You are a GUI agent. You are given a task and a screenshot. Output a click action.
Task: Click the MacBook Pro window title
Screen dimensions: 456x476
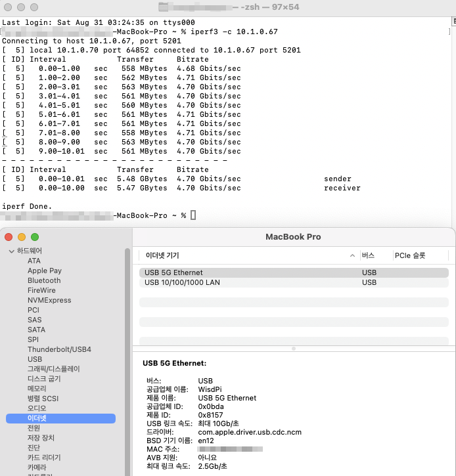tap(293, 237)
